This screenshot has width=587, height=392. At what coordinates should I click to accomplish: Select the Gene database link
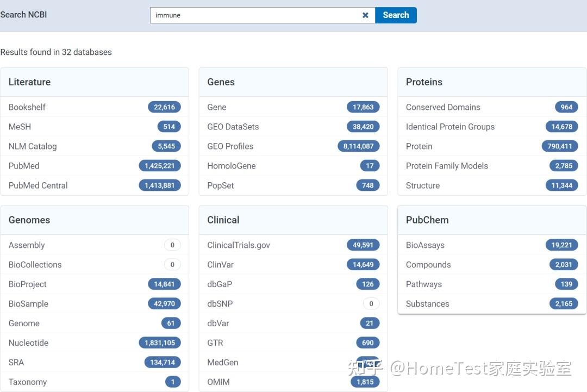[217, 107]
